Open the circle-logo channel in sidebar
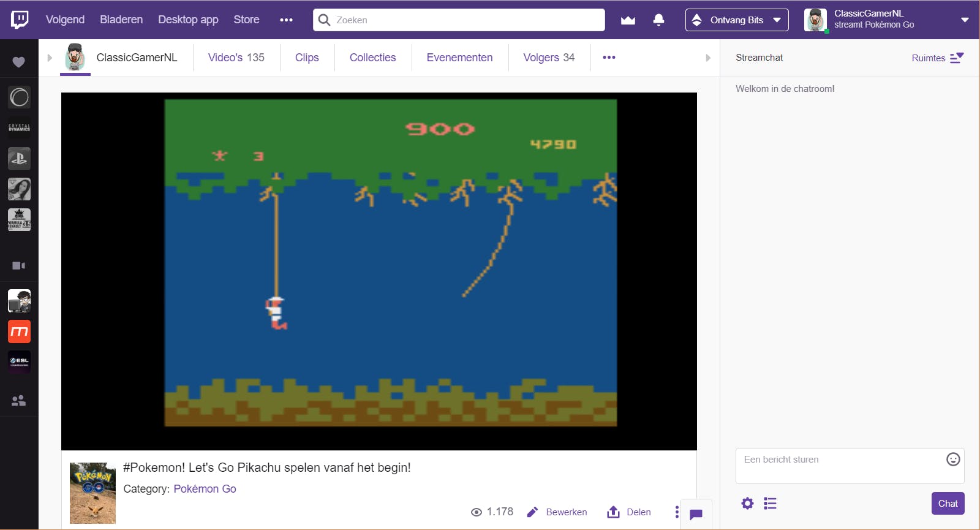 19,97
